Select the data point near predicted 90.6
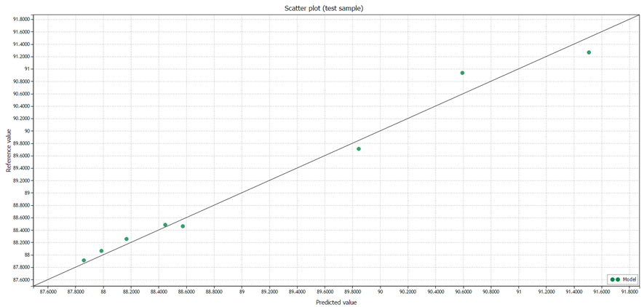 point(462,73)
